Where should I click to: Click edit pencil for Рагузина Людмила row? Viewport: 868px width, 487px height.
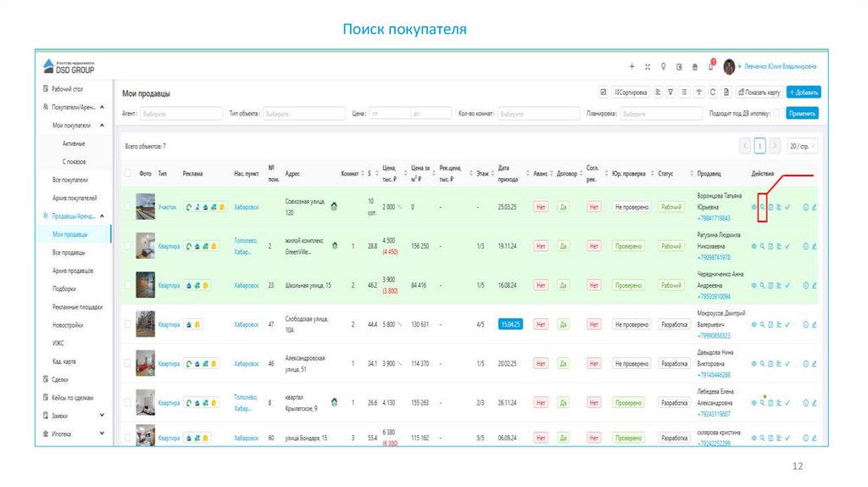point(814,246)
